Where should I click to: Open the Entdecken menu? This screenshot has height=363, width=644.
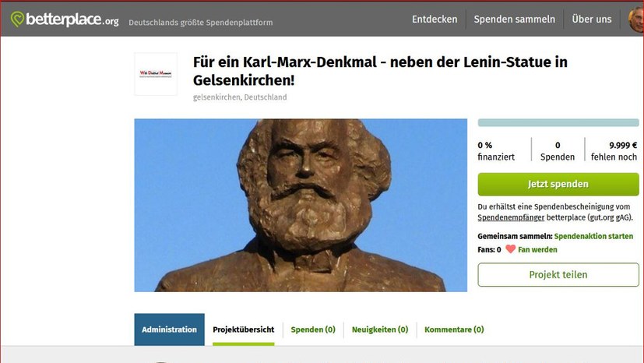tap(435, 19)
